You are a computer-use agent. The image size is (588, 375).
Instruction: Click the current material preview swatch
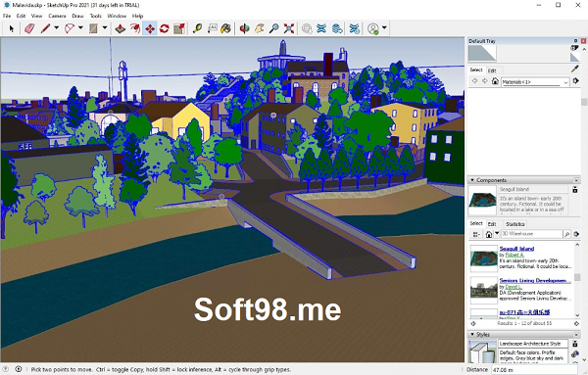point(482,53)
